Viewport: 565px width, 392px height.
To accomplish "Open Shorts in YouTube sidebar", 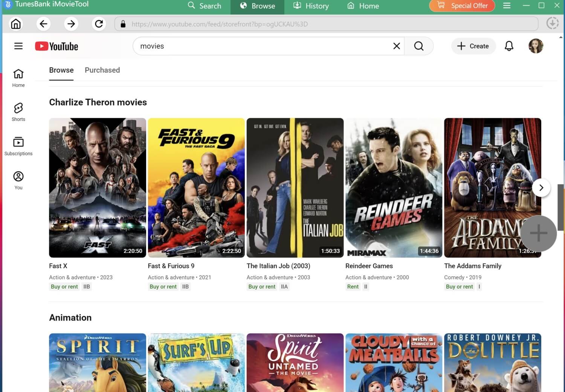I will click(x=18, y=112).
